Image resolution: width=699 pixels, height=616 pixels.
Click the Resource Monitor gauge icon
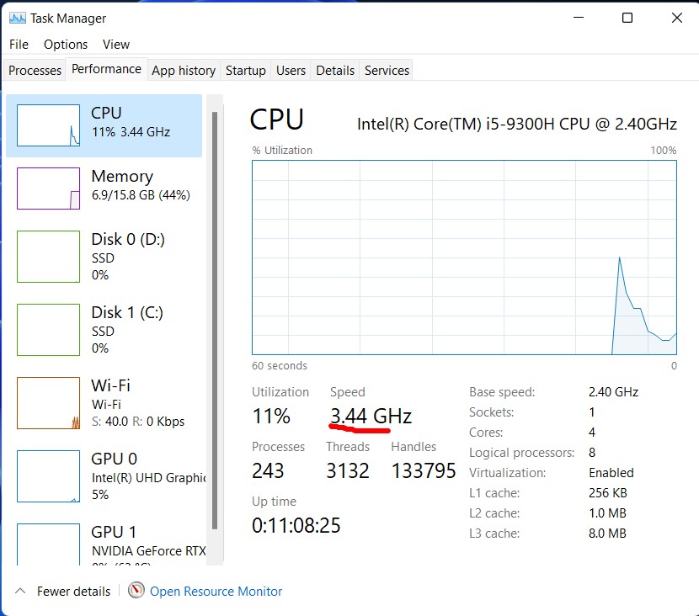click(136, 590)
